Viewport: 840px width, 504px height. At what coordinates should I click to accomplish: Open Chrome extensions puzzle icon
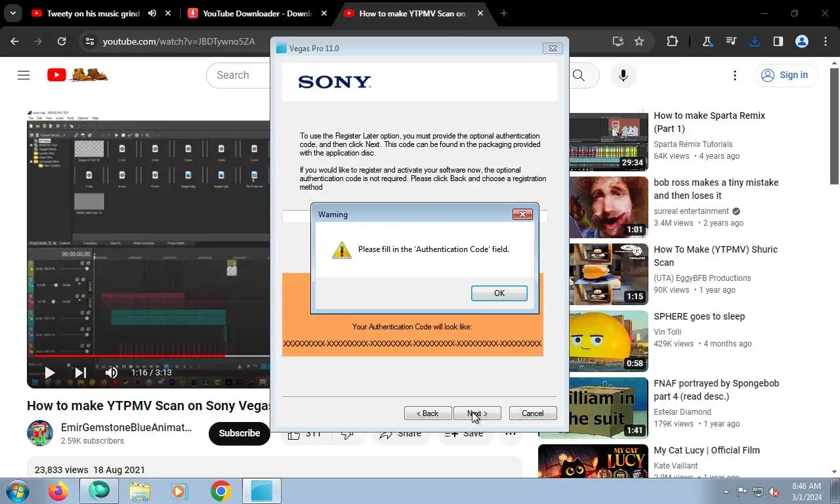point(672,41)
